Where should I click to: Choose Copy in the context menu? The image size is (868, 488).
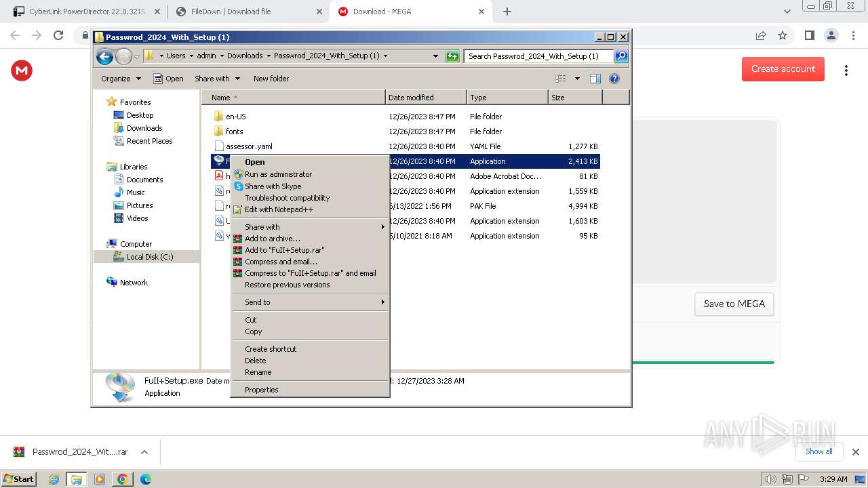[x=310, y=331]
